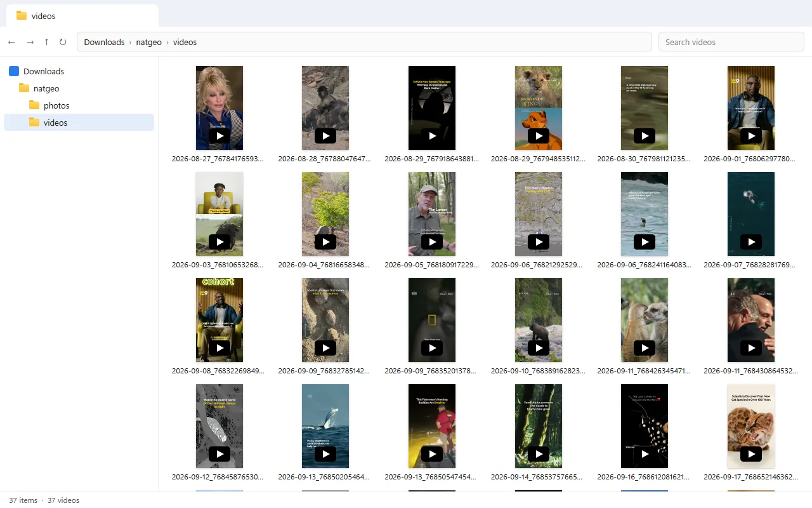Select video 2026-09-07_76828281769 thumbnail
The image size is (812, 508).
coord(751,214)
